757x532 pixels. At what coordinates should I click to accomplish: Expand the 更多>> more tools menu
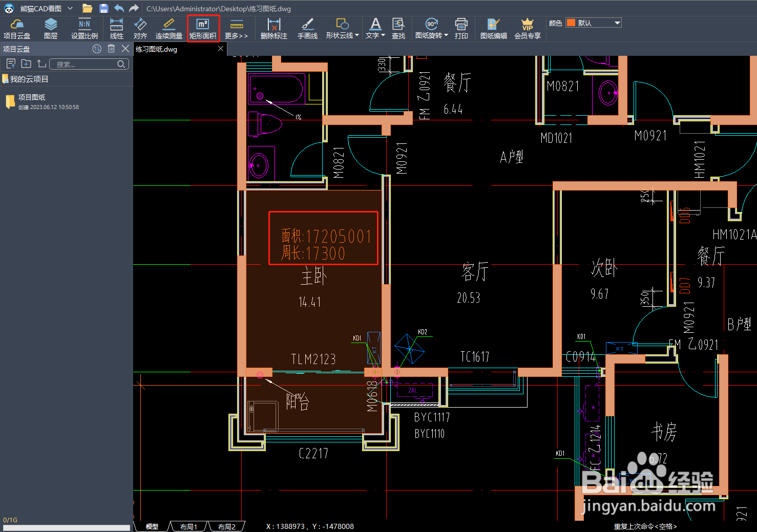[236, 29]
